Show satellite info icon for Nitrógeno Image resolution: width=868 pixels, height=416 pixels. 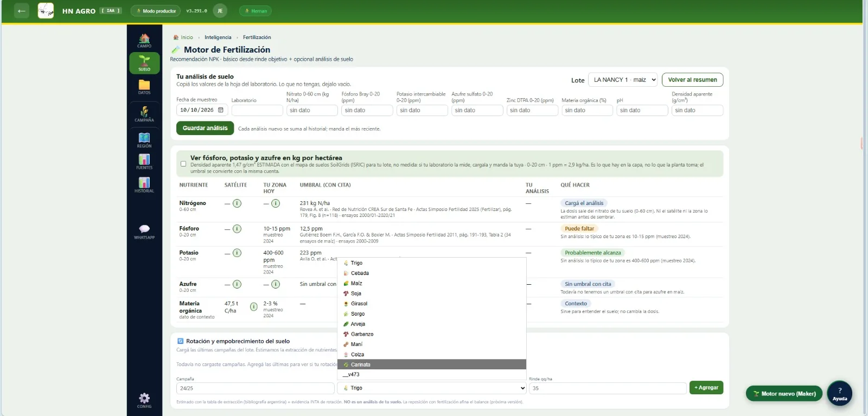[x=237, y=203]
